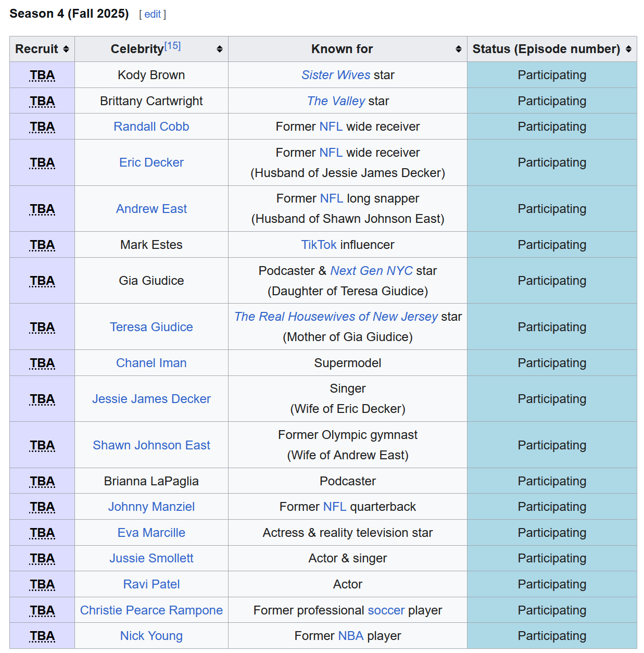Sort by Status (Episode number) arrows
Image resolution: width=644 pixels, height=653 pixels.
(628, 49)
